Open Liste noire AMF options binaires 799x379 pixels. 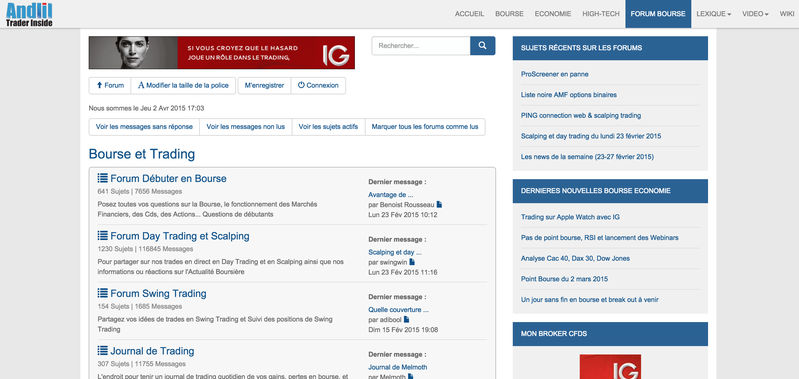[x=569, y=95]
